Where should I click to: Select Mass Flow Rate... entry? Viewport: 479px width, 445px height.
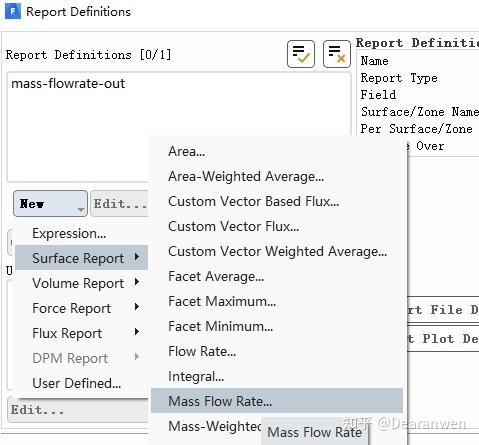[x=277, y=401]
